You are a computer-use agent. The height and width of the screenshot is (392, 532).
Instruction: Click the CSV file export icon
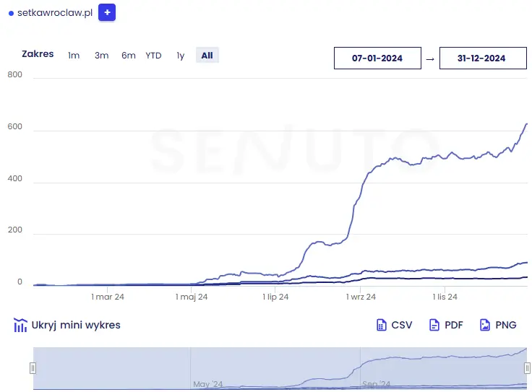382,325
